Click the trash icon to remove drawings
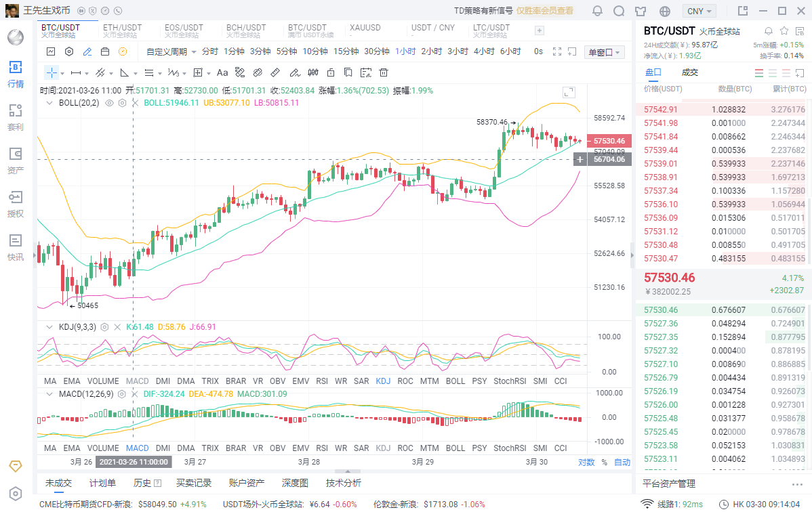The image size is (812, 514). [x=383, y=72]
